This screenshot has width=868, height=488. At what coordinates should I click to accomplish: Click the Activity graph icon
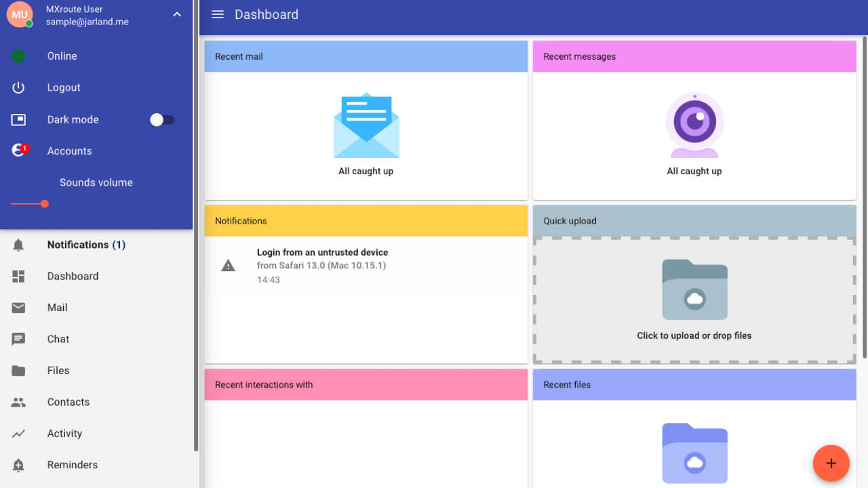point(18,434)
